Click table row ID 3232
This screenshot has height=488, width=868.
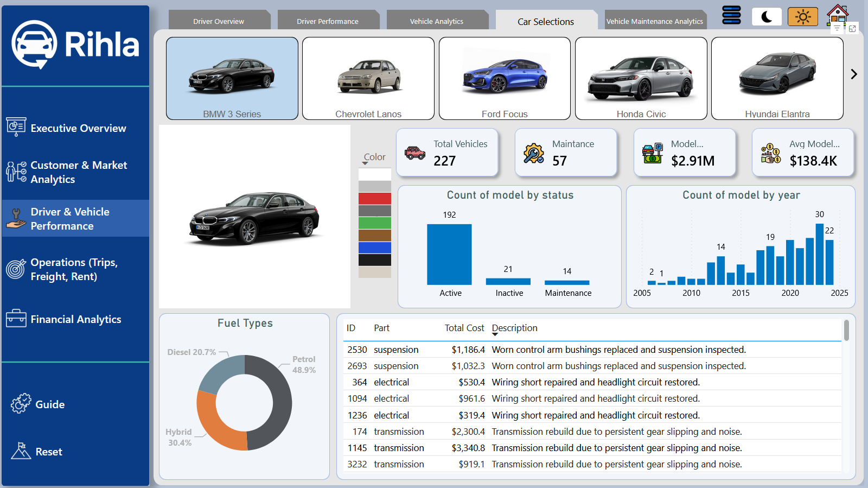pos(592,464)
